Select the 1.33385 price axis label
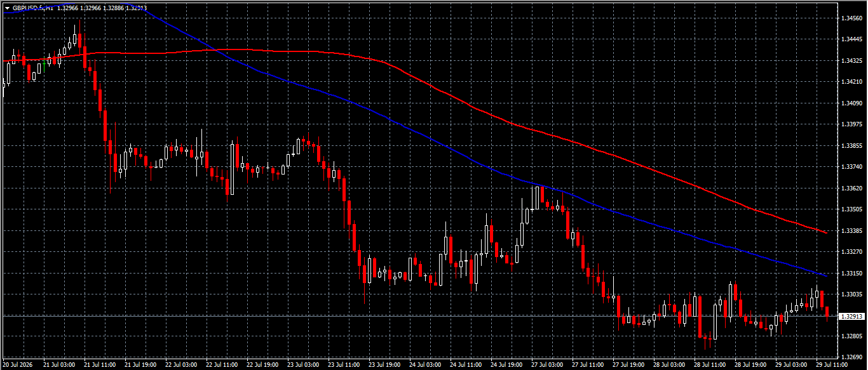 (851, 231)
